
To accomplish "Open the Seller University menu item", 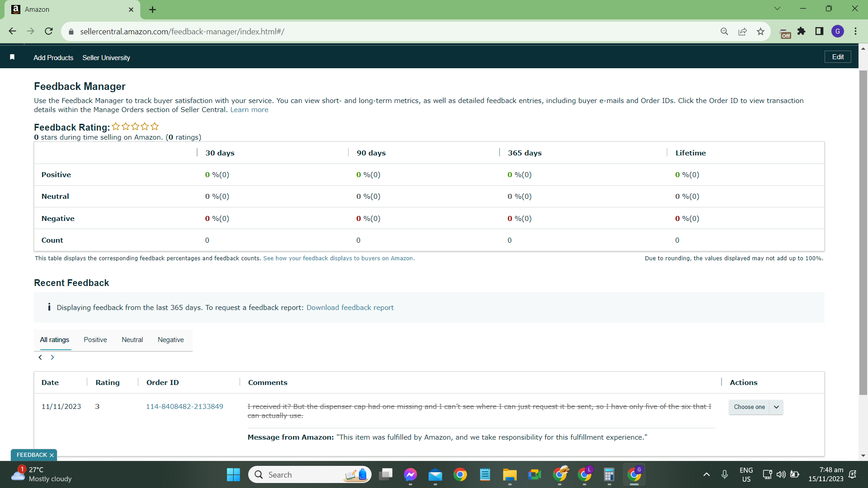I will tap(106, 57).
